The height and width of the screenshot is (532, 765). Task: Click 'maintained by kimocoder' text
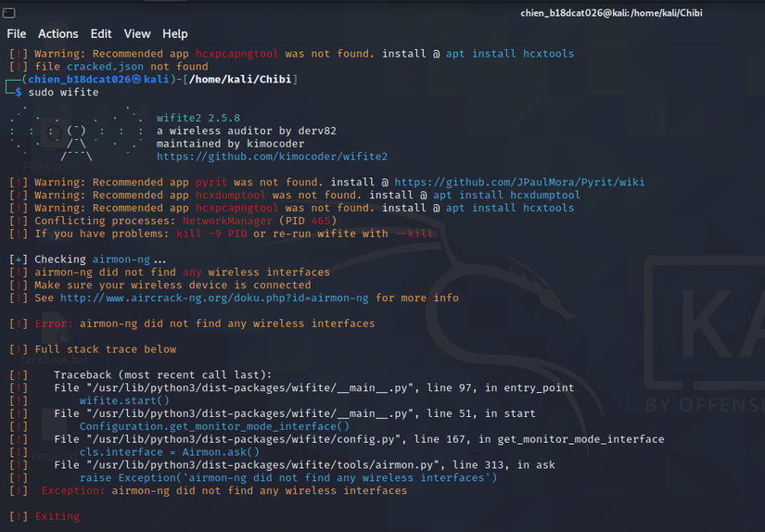point(230,144)
